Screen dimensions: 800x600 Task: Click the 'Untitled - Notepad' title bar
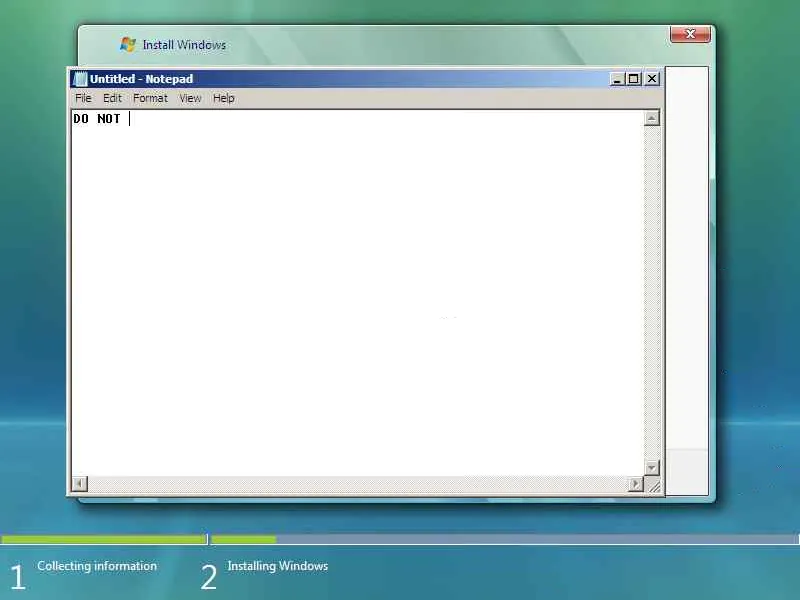[x=366, y=79]
